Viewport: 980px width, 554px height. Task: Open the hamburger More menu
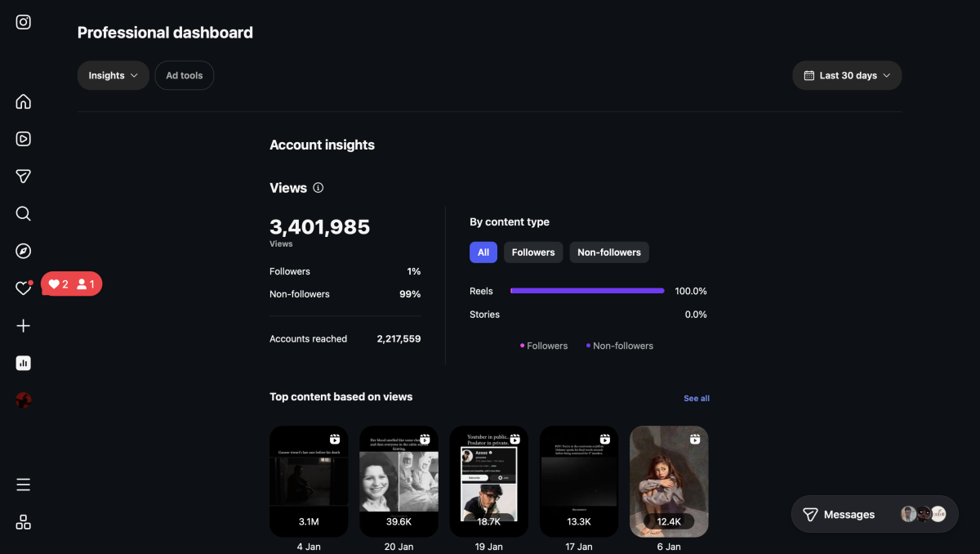pos(24,485)
